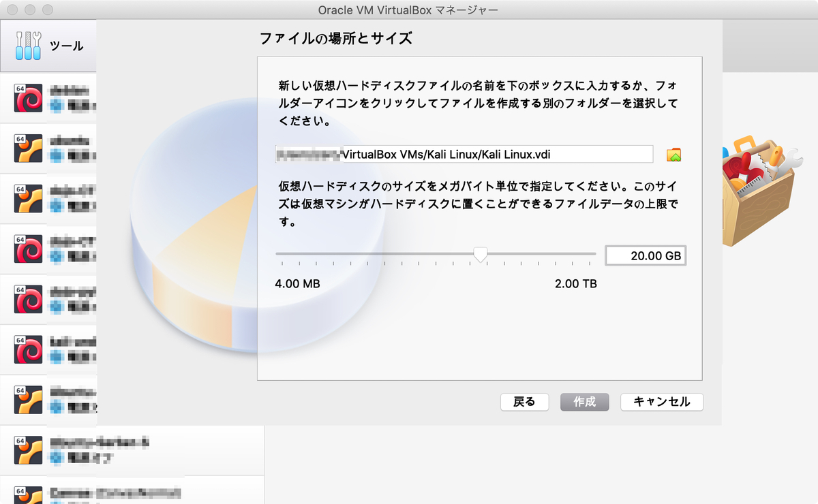Click the 20.00 GB size field
The width and height of the screenshot is (818, 504).
click(x=646, y=256)
